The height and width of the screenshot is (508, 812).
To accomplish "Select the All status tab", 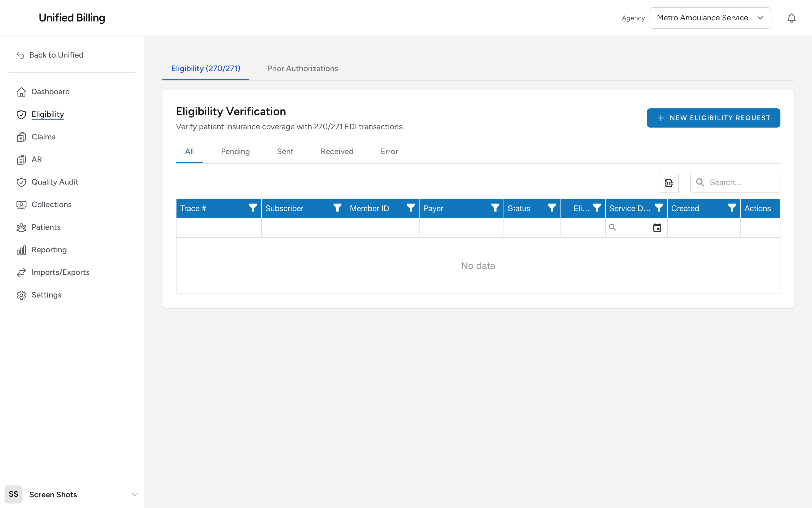I will click(x=189, y=152).
